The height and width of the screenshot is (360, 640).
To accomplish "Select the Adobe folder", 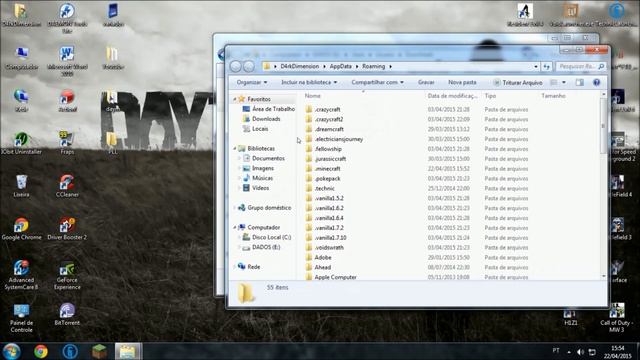I will coord(323,257).
